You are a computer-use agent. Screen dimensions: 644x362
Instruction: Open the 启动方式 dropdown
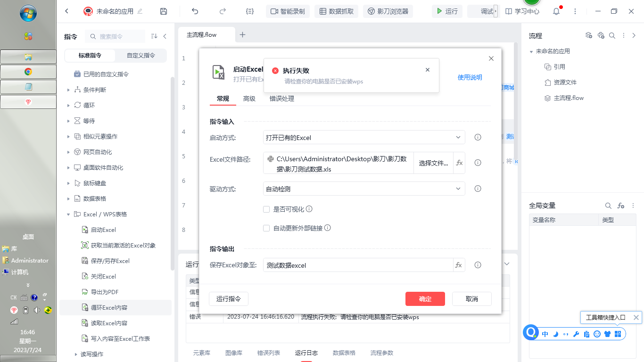(364, 138)
